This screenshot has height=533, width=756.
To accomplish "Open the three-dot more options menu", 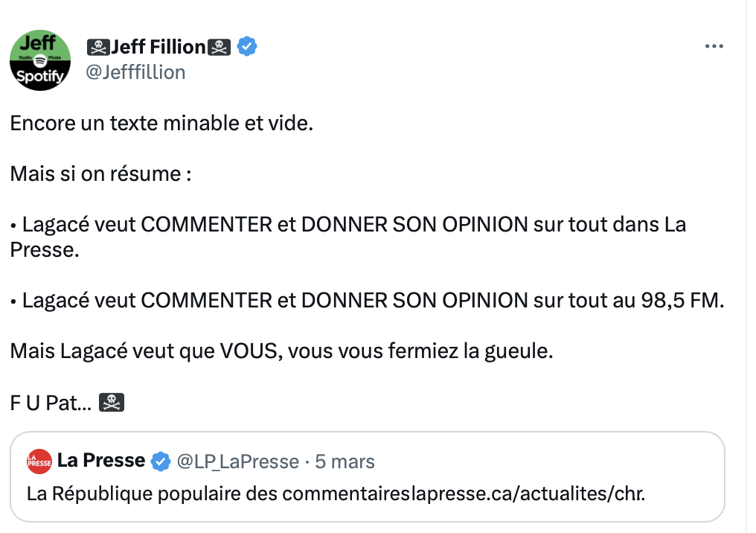I will click(714, 46).
